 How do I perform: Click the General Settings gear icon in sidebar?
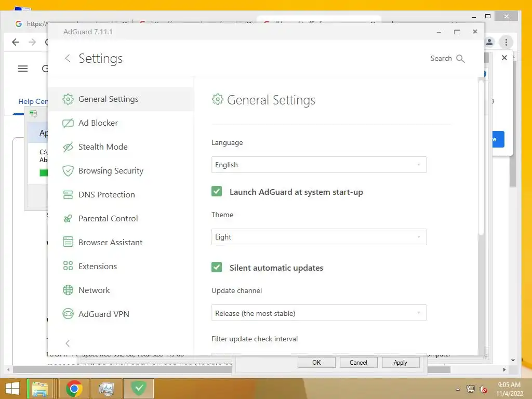(x=68, y=99)
